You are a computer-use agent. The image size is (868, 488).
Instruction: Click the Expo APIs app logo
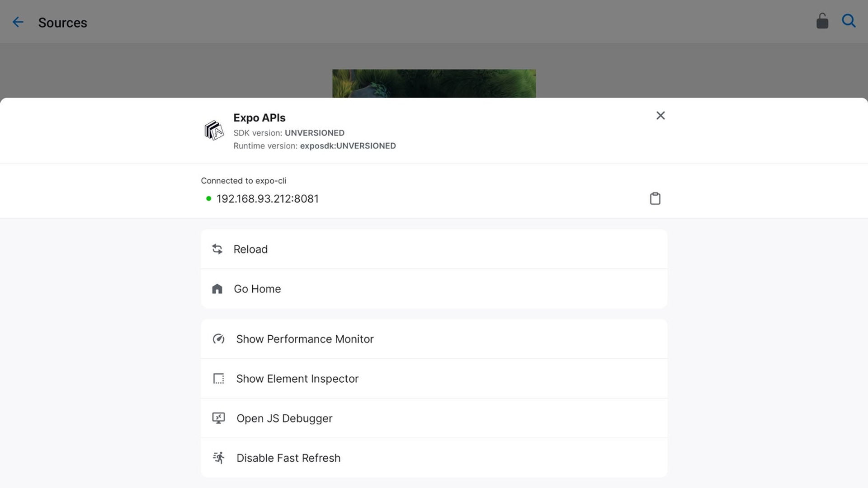click(x=214, y=131)
